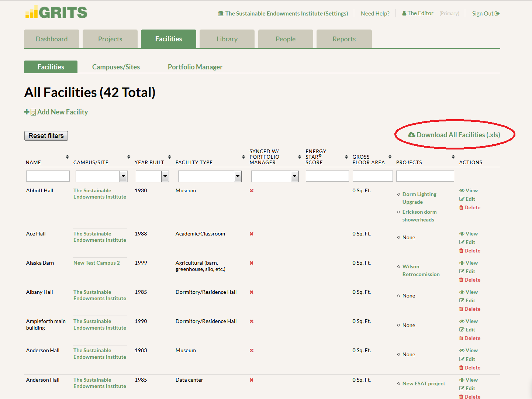Click the Projects filter text field
The image size is (532, 399).
[x=425, y=176]
